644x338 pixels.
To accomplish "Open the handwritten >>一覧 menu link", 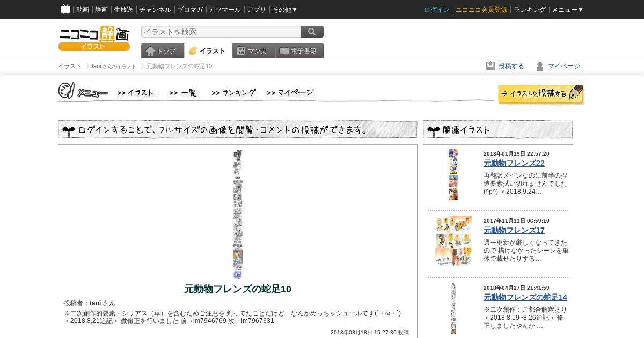I will pos(183,93).
